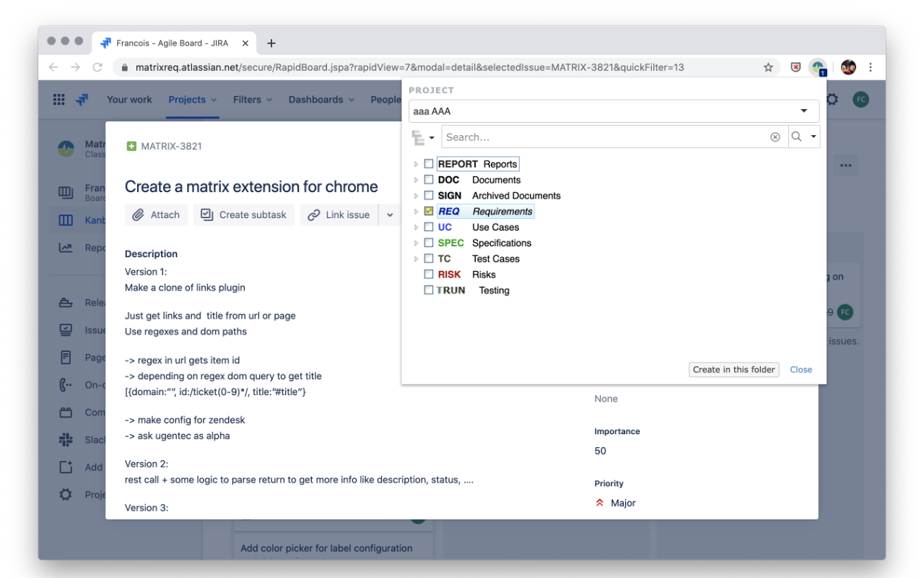924x578 pixels.
Task: Clear the search field with the X icon
Action: tap(775, 137)
